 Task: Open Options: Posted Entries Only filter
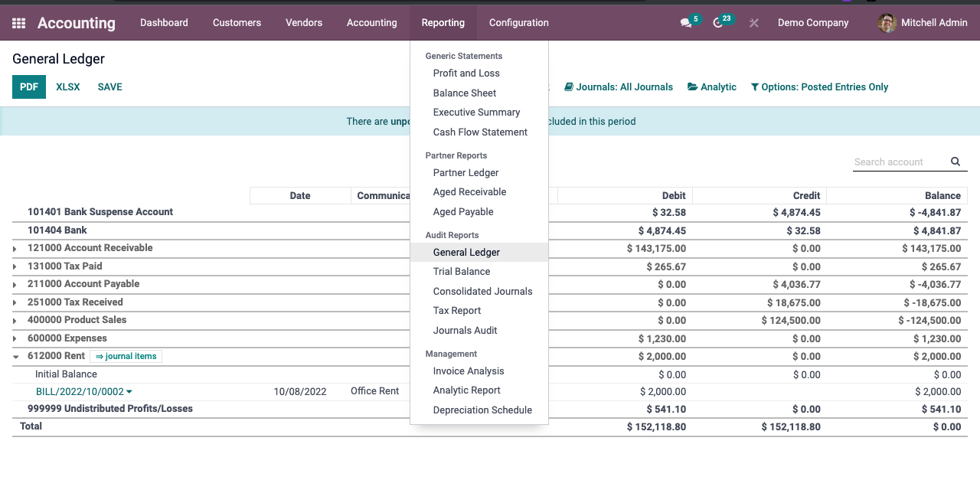pos(819,87)
